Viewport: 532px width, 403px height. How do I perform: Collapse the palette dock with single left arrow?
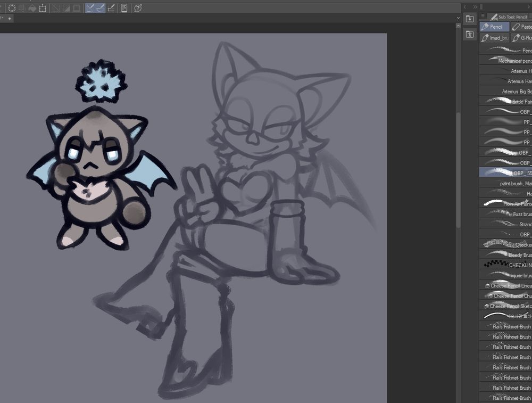pos(465,7)
